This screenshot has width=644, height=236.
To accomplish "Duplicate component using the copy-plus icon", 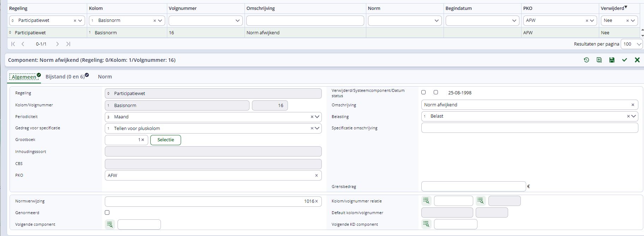I will [x=599, y=60].
